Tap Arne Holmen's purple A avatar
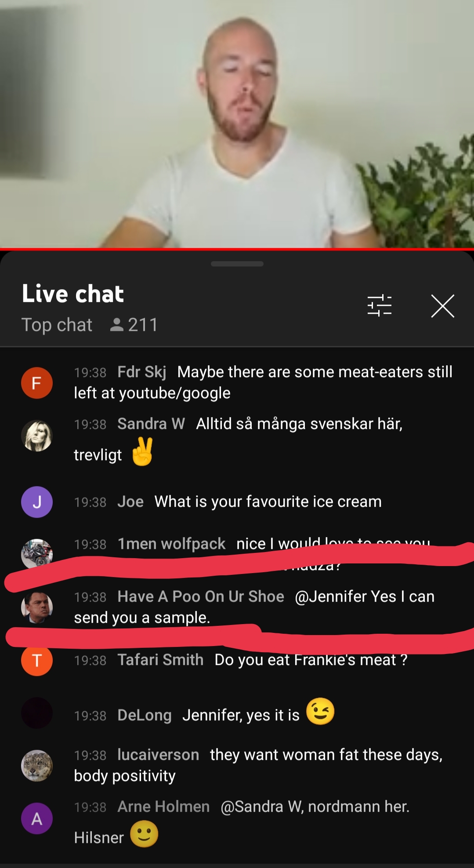The width and height of the screenshot is (474, 868). point(37,818)
